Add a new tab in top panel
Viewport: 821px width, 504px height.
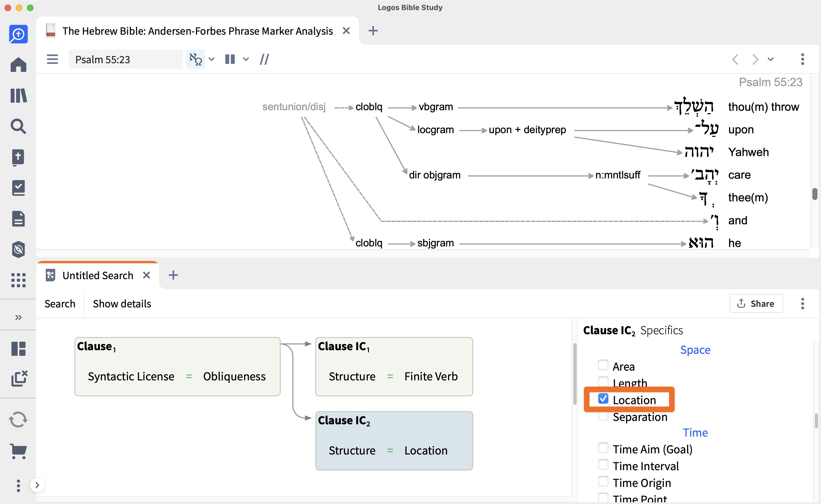[x=373, y=31]
